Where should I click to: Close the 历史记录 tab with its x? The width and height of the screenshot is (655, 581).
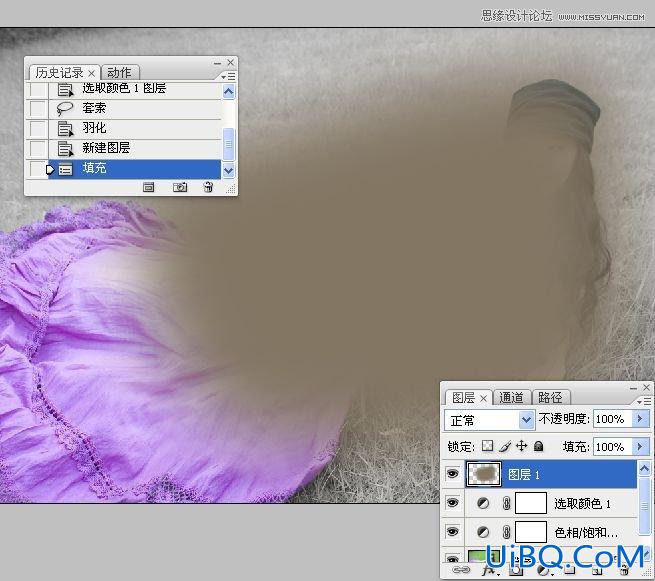click(x=91, y=74)
